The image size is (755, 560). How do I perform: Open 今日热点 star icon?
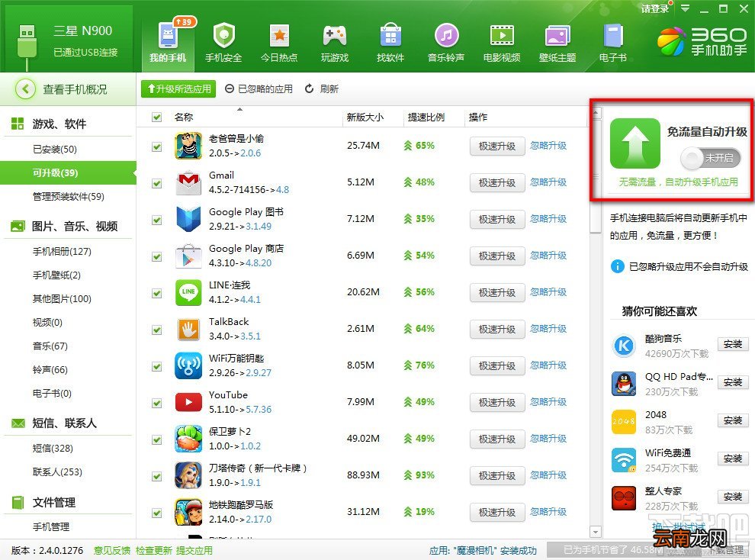pos(279,36)
